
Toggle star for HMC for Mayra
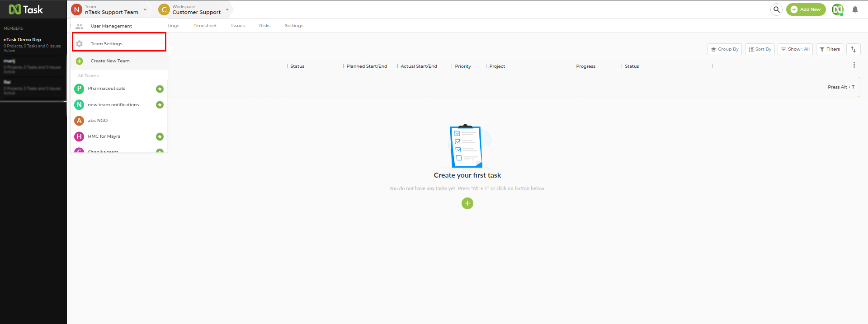160,136
